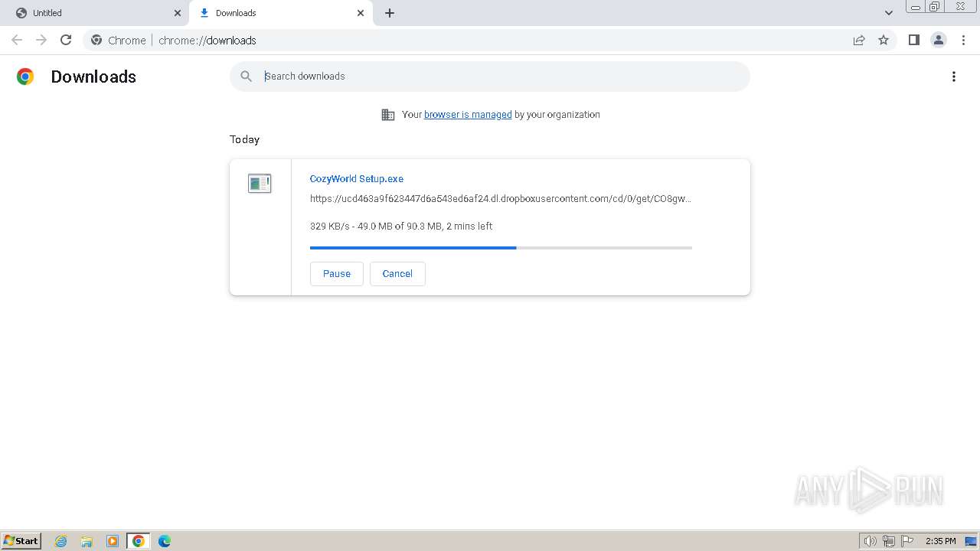Click the network tray icon
The width and height of the screenshot is (980, 551).
pyautogui.click(x=889, y=541)
